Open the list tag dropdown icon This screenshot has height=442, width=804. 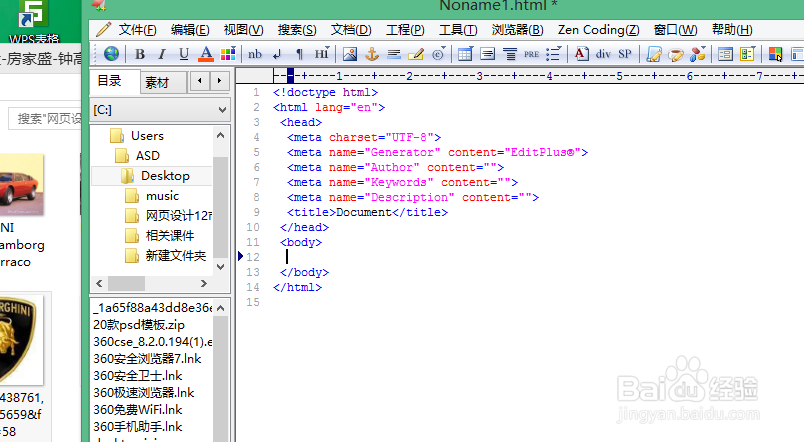click(x=554, y=54)
